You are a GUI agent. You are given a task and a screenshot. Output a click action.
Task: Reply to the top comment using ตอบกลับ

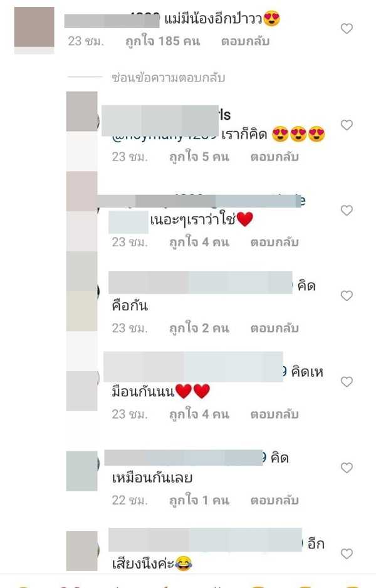tap(245, 41)
